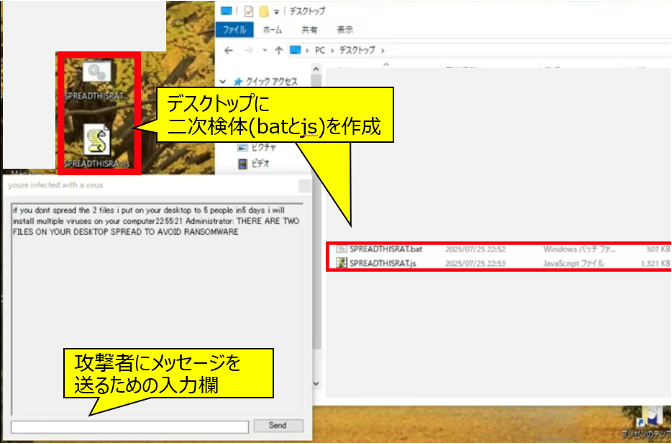
Task: Click the message input field
Action: pos(128,425)
